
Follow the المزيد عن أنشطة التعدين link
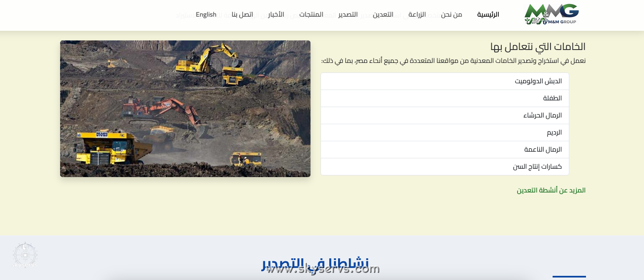(x=551, y=190)
